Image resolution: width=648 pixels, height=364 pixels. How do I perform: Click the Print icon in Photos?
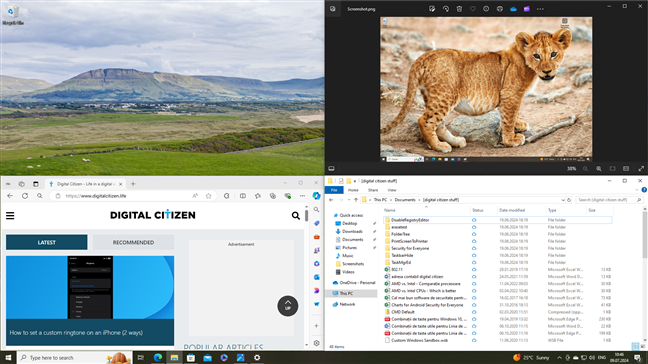[500, 9]
